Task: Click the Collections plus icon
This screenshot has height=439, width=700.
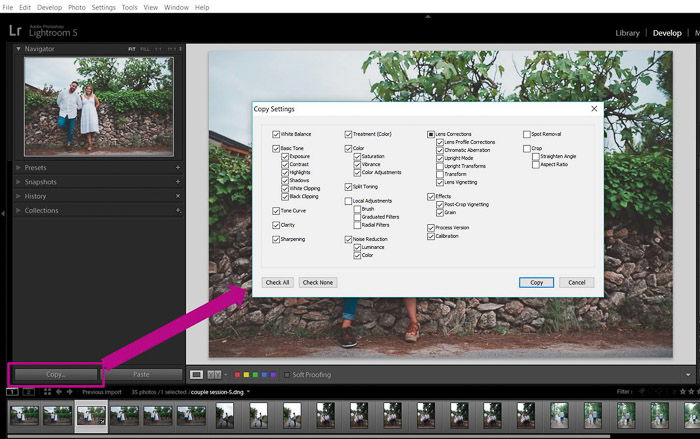Action: pyautogui.click(x=178, y=211)
